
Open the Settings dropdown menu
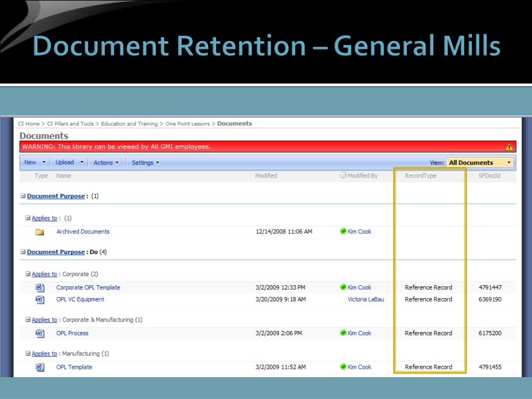145,163
